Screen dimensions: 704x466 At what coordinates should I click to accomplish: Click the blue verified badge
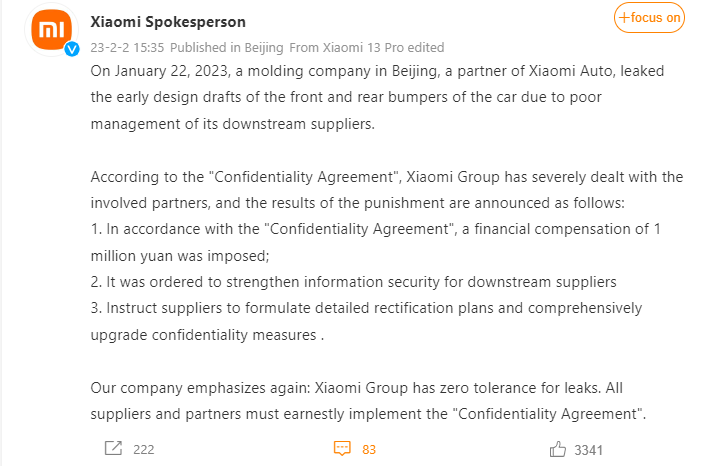point(71,48)
